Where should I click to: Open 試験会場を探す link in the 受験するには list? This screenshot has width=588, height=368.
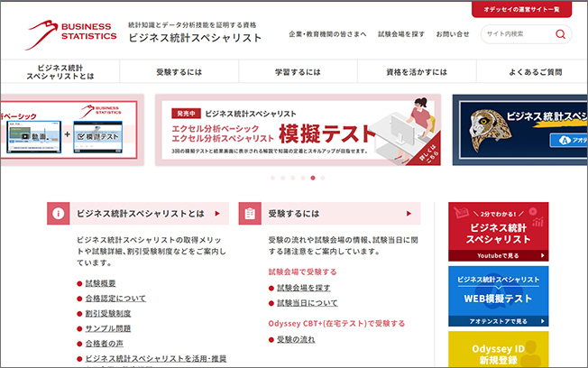pos(304,288)
